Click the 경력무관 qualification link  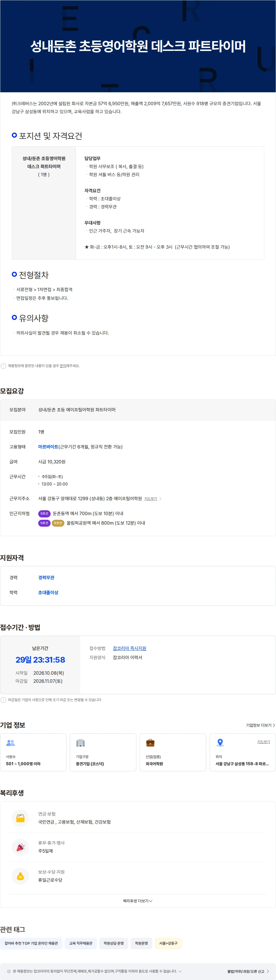point(46,578)
